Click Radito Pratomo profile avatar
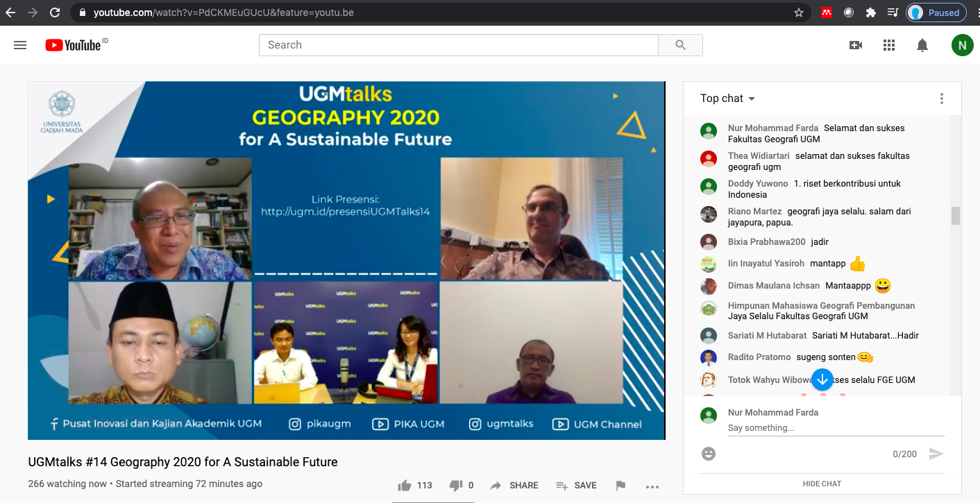The height and width of the screenshot is (503, 980). (x=709, y=357)
